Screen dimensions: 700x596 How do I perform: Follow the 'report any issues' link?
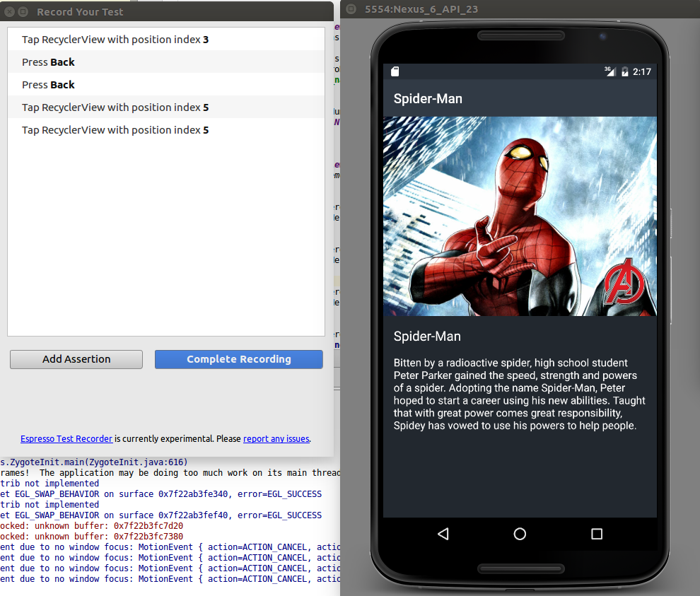[x=276, y=439]
